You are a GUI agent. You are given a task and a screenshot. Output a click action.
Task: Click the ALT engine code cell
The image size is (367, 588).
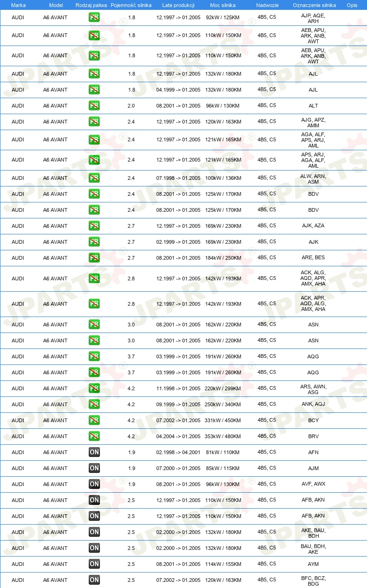[x=313, y=106]
